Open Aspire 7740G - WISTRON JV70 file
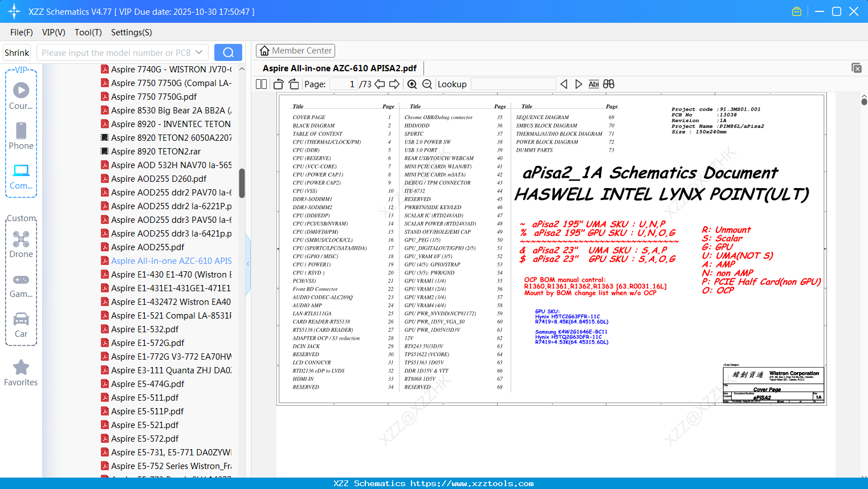The width and height of the screenshot is (868, 489). [x=166, y=69]
